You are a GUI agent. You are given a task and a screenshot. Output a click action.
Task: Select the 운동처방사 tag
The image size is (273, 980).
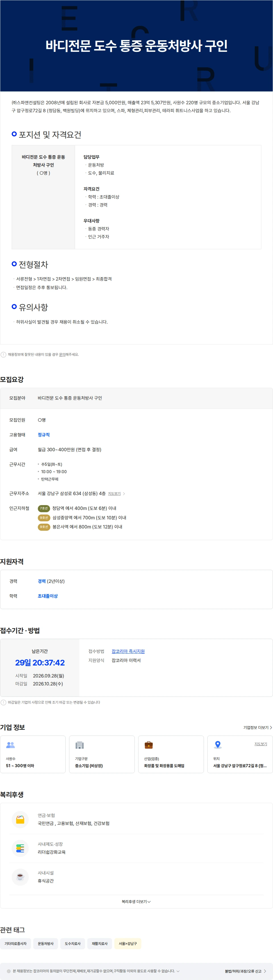click(45, 944)
